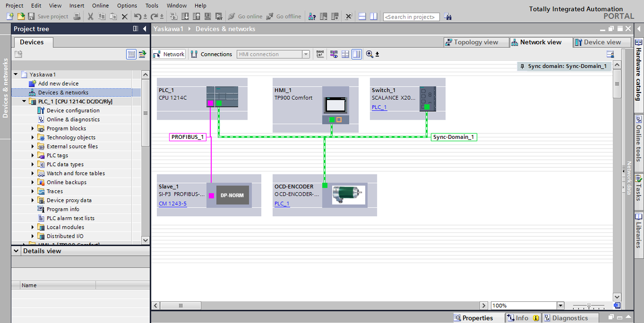Click the zoom magnifier icon
644x323 pixels.
[370, 54]
